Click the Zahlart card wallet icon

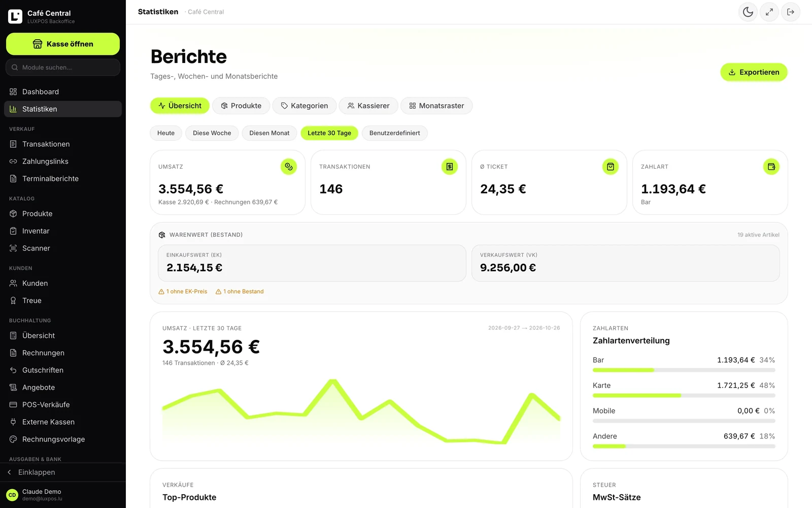pyautogui.click(x=771, y=167)
